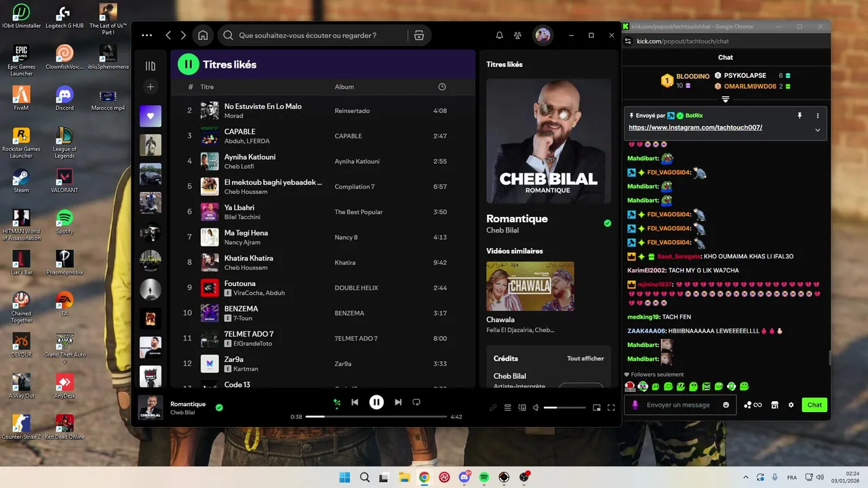
Task: Click the green pause button beside Titres likés
Action: pos(188,64)
